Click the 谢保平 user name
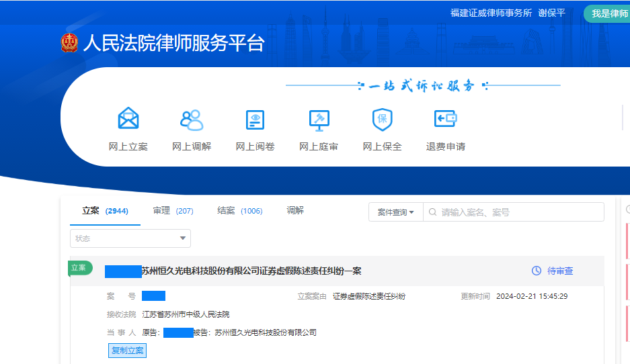 pyautogui.click(x=551, y=13)
